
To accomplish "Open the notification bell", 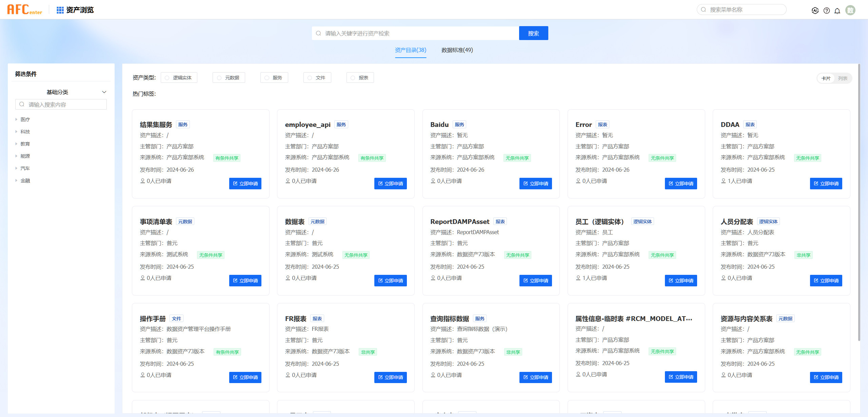I will click(x=837, y=11).
